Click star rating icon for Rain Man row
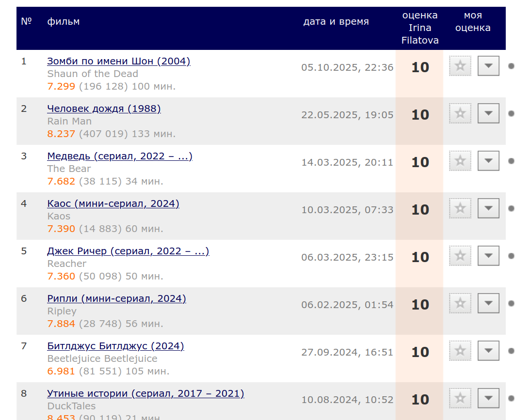 coord(460,113)
